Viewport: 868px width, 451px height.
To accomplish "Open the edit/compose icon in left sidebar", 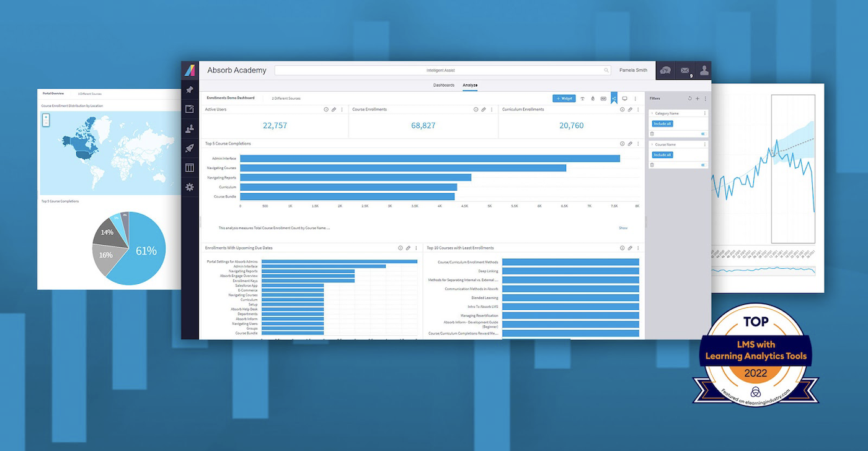I will pyautogui.click(x=190, y=108).
